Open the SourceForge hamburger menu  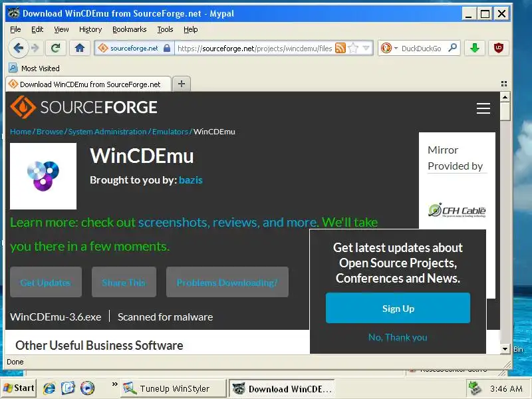483,108
